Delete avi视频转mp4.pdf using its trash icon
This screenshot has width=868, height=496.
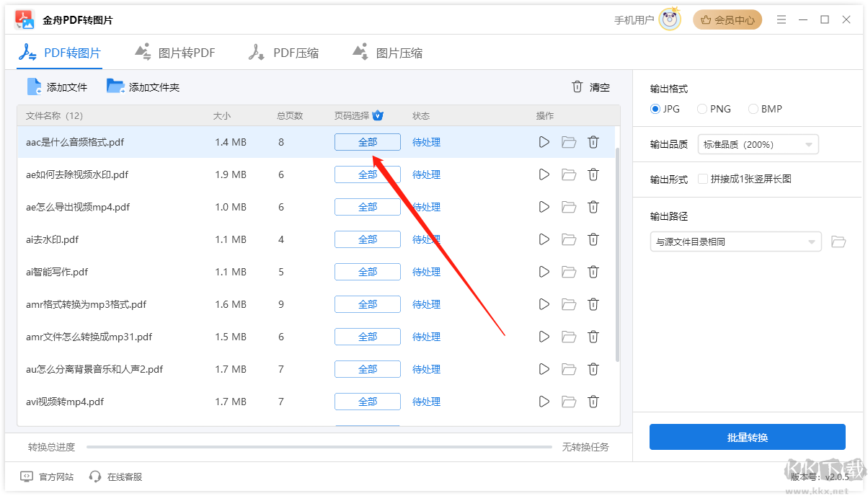tap(593, 402)
